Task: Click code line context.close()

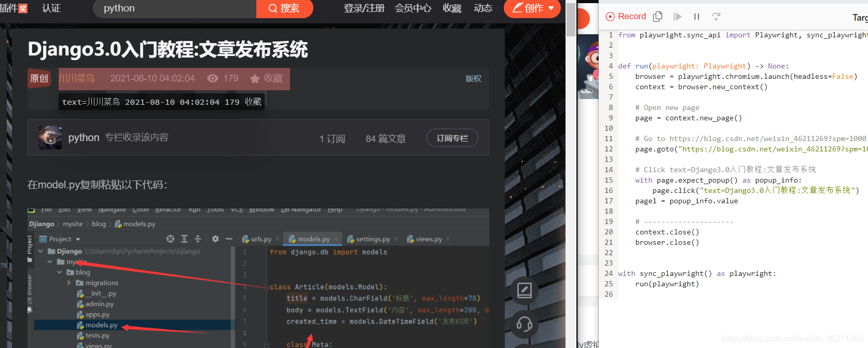Action: [667, 232]
